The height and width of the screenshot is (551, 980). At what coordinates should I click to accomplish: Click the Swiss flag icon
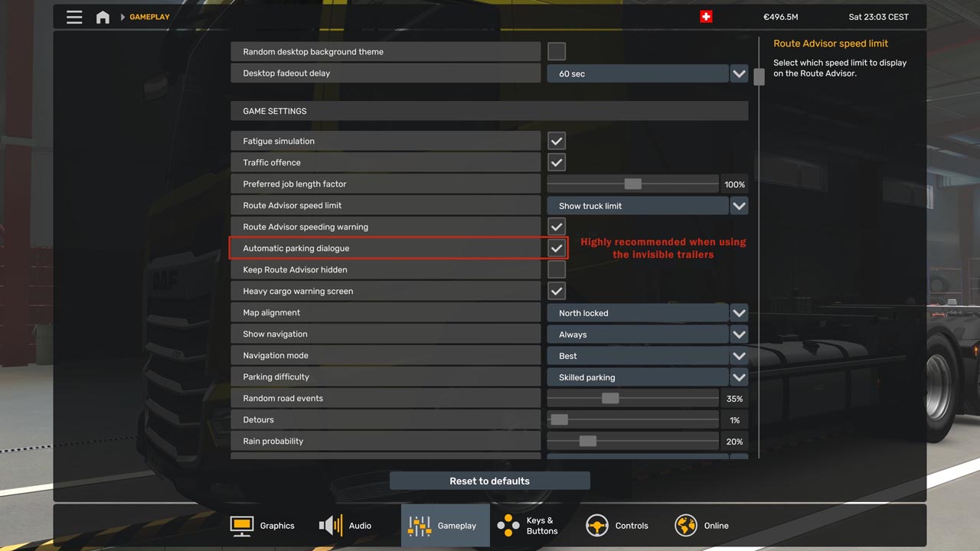(x=706, y=17)
